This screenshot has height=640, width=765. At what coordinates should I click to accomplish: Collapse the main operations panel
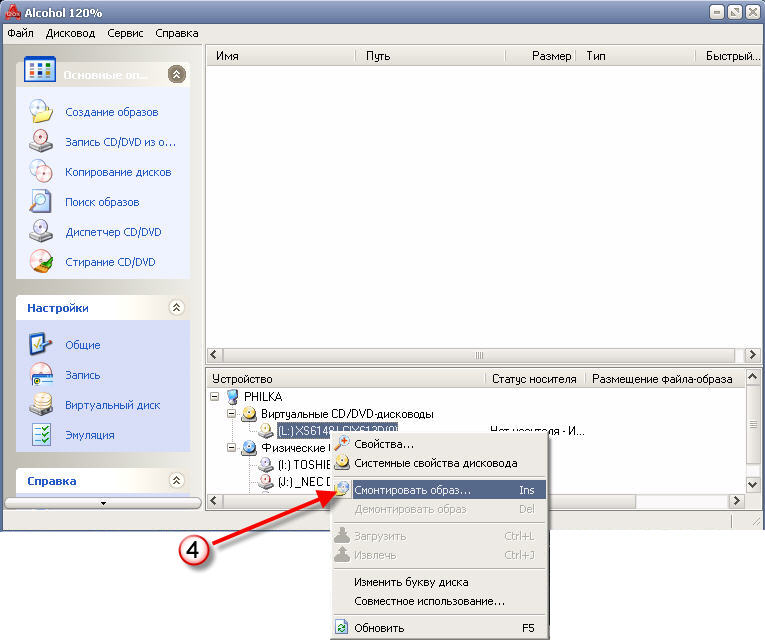177,74
